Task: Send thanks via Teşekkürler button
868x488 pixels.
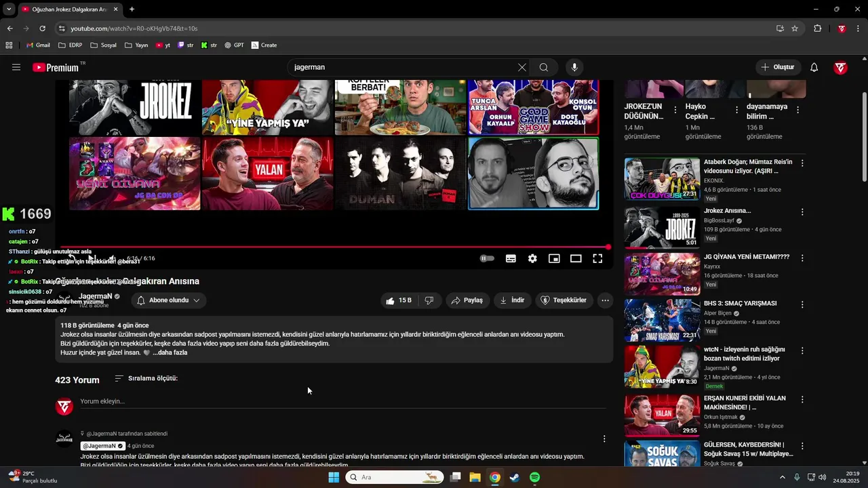Action: (564, 300)
